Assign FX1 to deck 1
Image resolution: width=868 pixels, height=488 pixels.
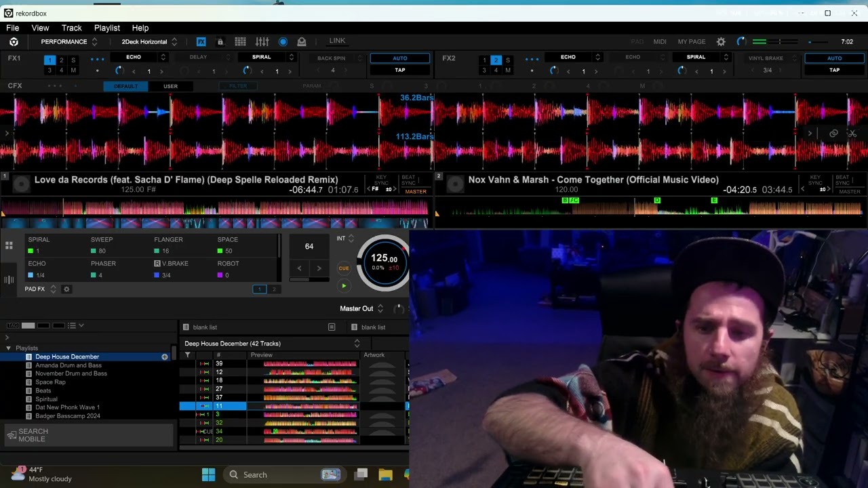[50, 60]
